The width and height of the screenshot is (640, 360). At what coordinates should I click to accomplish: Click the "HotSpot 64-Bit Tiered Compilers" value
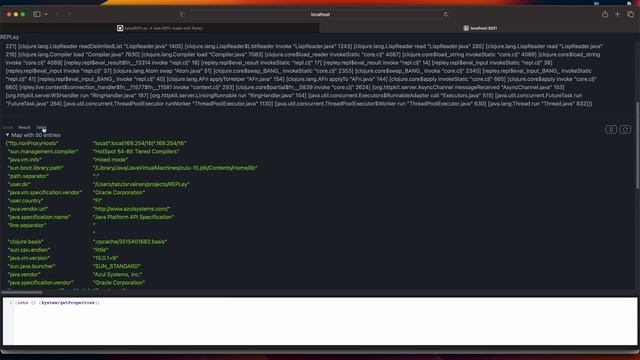136,151
